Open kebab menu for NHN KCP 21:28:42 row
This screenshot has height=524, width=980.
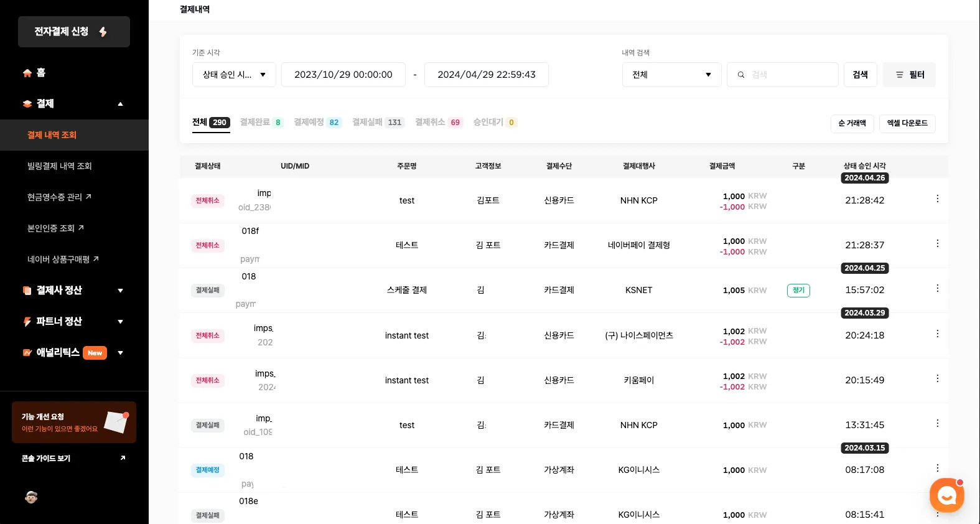coord(937,199)
